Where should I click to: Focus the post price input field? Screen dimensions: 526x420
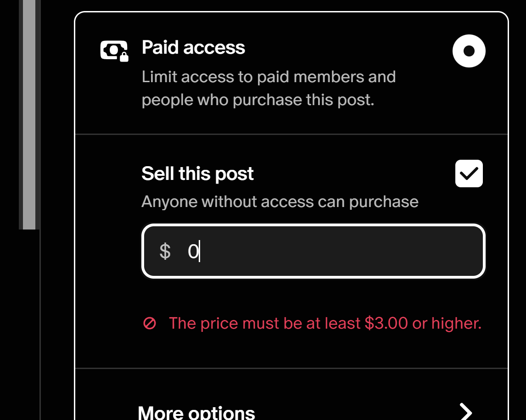pos(313,251)
